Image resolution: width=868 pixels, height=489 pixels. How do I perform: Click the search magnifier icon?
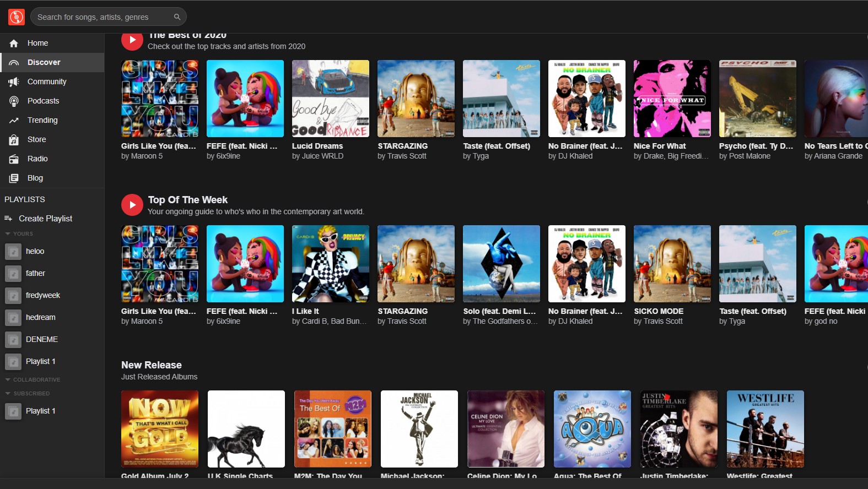coord(177,17)
